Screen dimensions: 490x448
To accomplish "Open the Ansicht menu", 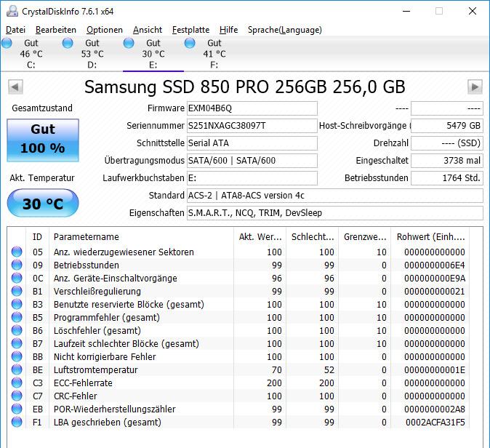I will (x=148, y=30).
